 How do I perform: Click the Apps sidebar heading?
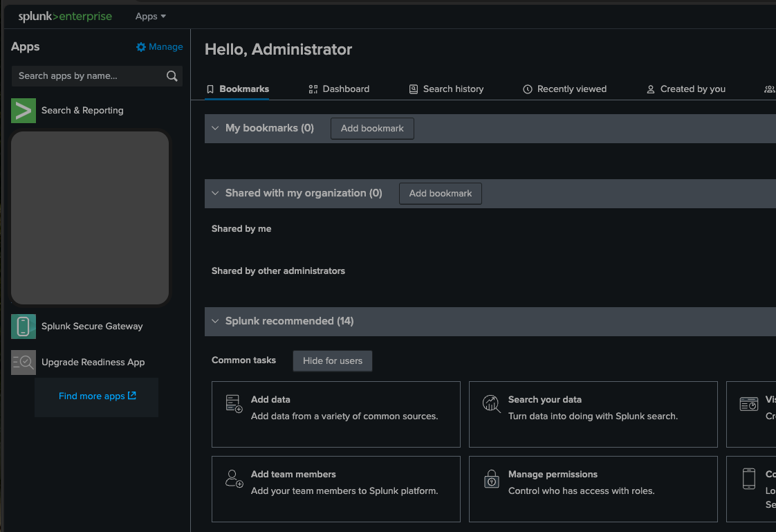[25, 46]
